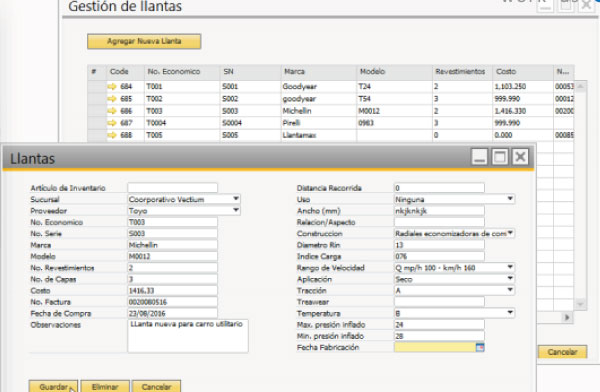Click the Eliminar button
Image resolution: width=600 pixels, height=392 pixels.
coord(105,386)
